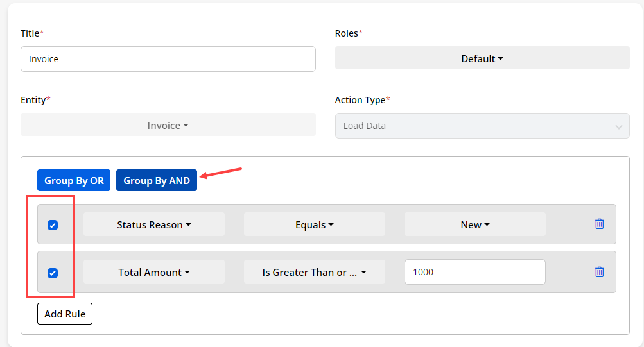Click the Title field label
Viewport: 644px width, 347px height.
(x=32, y=33)
